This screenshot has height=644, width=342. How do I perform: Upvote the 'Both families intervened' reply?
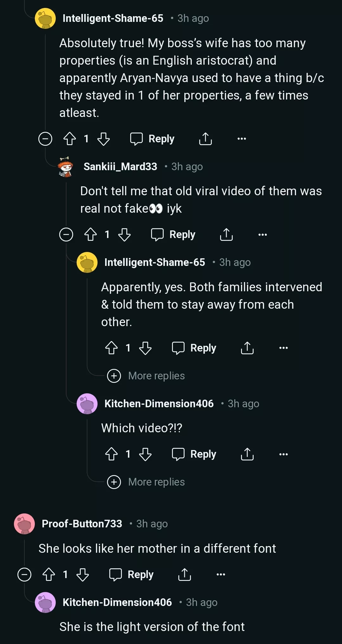111,348
